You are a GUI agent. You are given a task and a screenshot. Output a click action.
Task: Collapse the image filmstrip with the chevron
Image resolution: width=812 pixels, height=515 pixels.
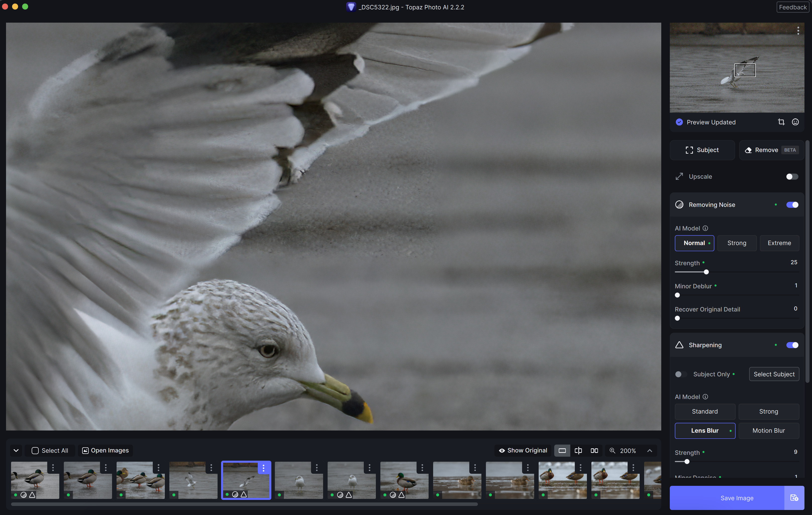[x=16, y=451]
